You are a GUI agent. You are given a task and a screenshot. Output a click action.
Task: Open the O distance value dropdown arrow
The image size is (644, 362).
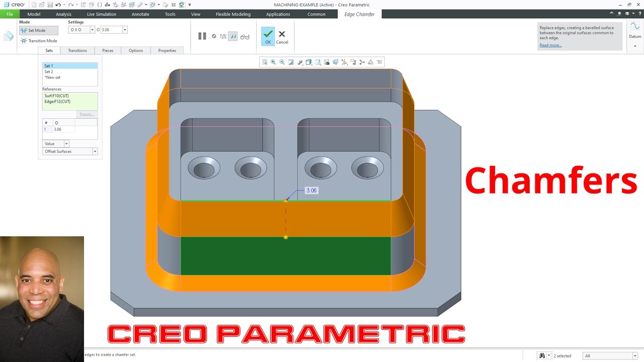pyautogui.click(x=125, y=30)
